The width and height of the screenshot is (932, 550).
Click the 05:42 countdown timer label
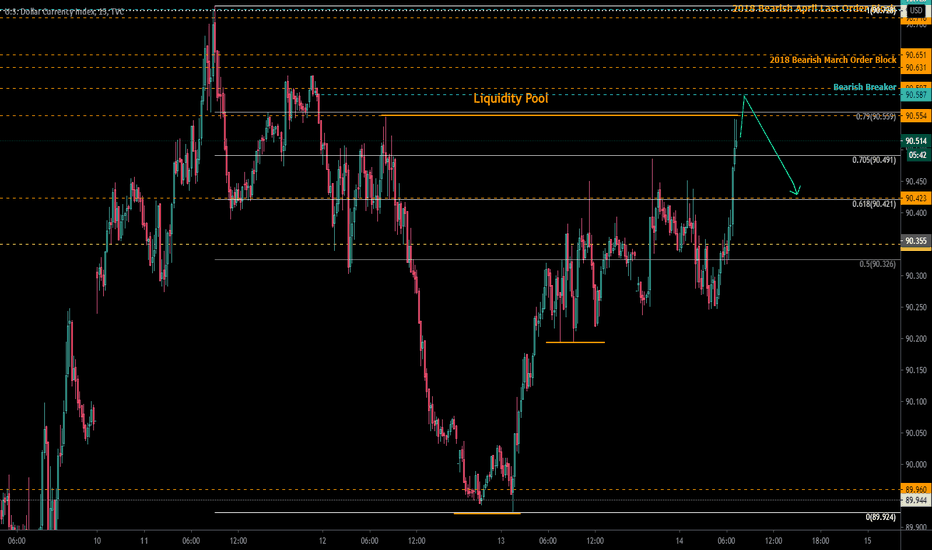918,155
